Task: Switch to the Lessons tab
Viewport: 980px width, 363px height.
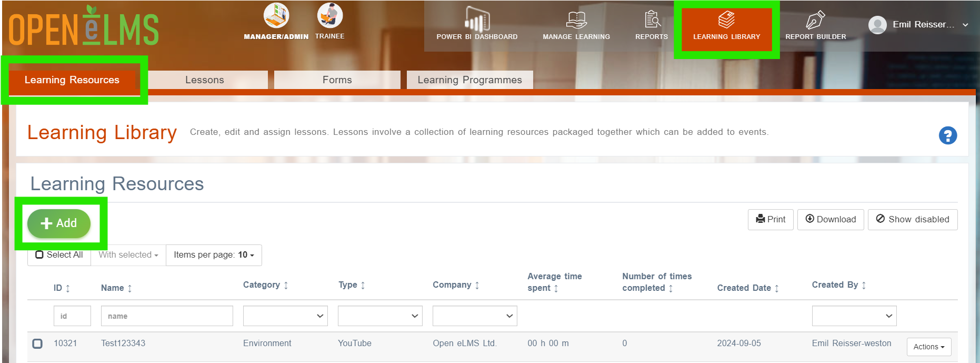Action: (205, 80)
